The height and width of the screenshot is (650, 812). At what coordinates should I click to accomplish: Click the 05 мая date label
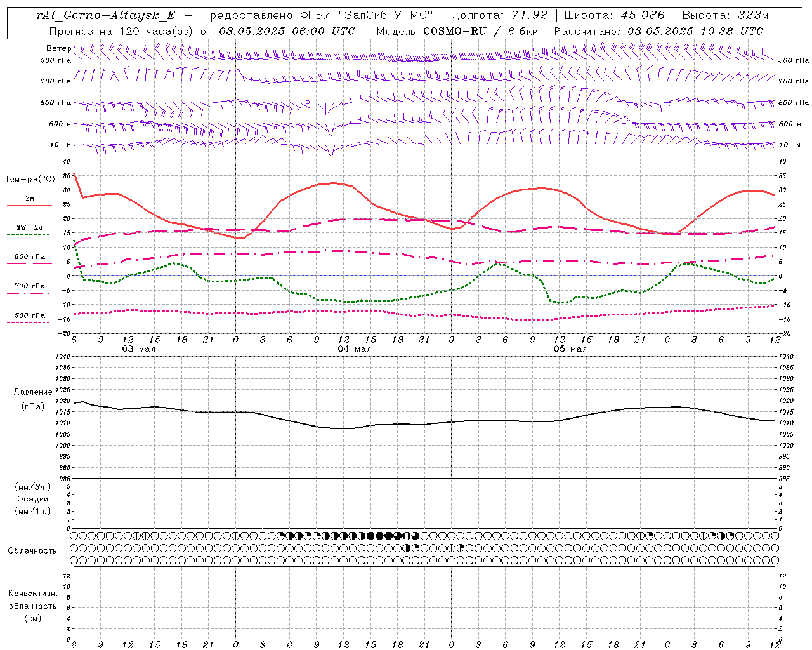click(x=570, y=349)
